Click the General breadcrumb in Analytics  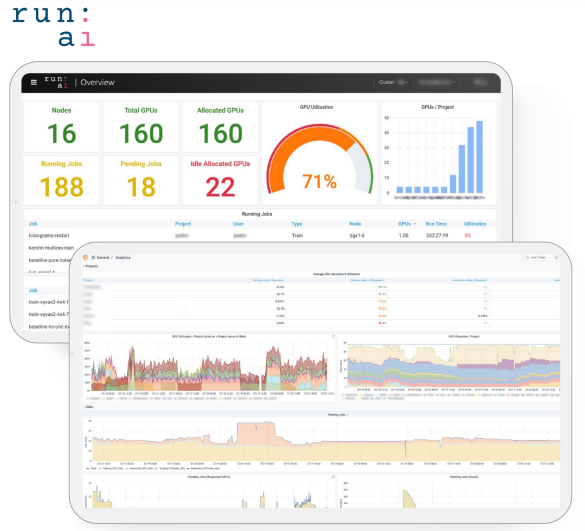click(x=103, y=257)
